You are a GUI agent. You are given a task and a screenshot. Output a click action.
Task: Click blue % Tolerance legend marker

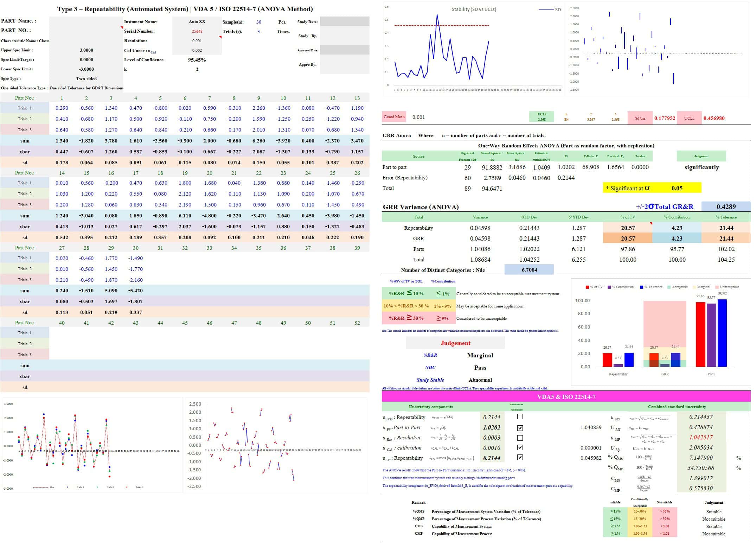tap(641, 287)
